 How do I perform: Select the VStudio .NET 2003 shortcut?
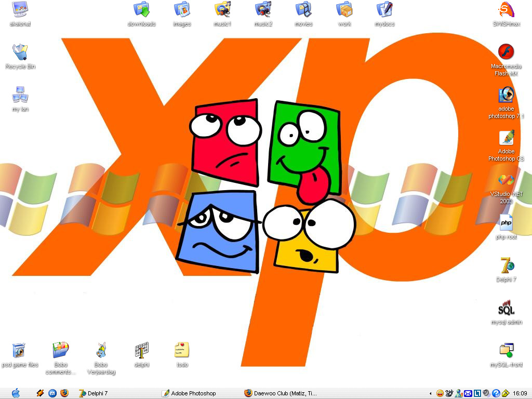click(x=506, y=179)
